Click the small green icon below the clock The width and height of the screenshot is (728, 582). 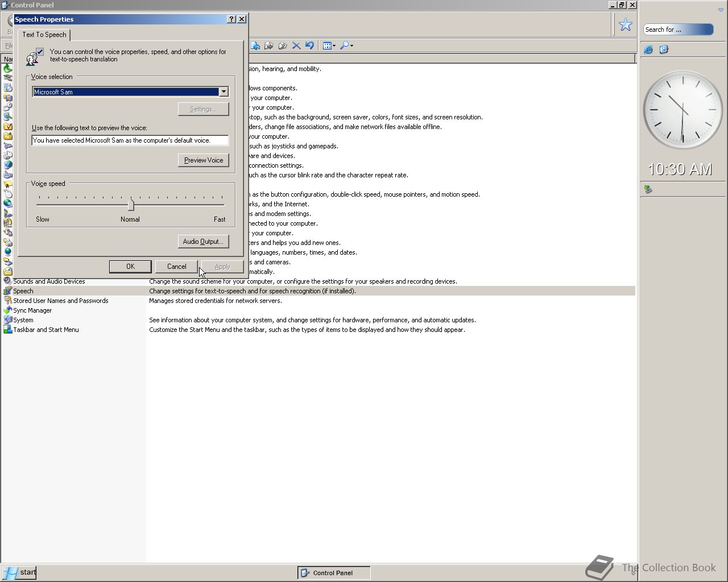(x=648, y=189)
